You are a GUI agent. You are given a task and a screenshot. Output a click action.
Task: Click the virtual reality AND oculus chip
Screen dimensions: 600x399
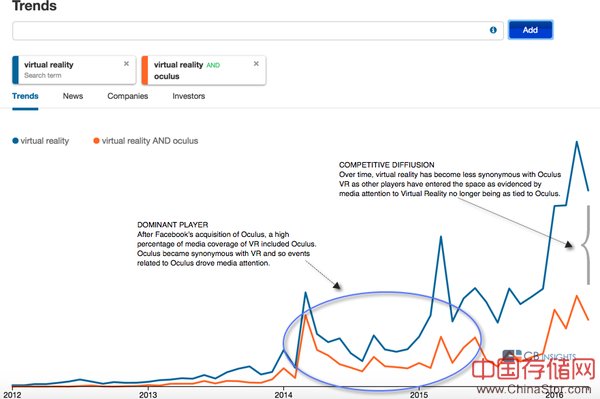tap(204, 70)
